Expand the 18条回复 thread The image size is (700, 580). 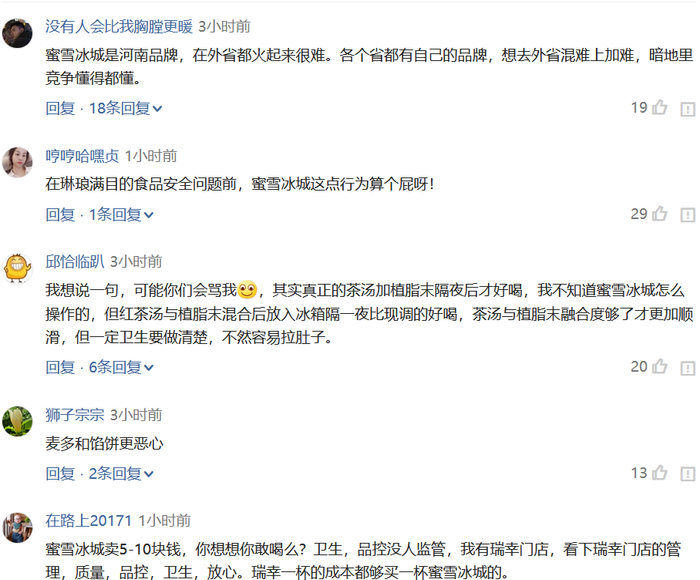coord(125,108)
